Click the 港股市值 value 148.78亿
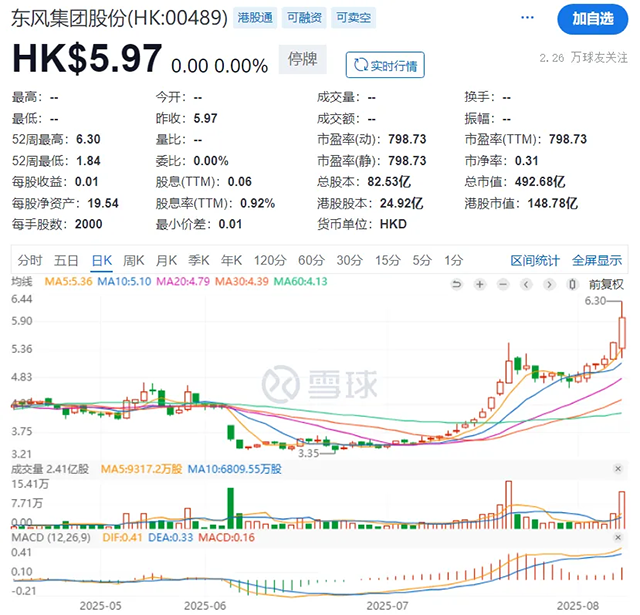640x615 pixels. (x=553, y=203)
